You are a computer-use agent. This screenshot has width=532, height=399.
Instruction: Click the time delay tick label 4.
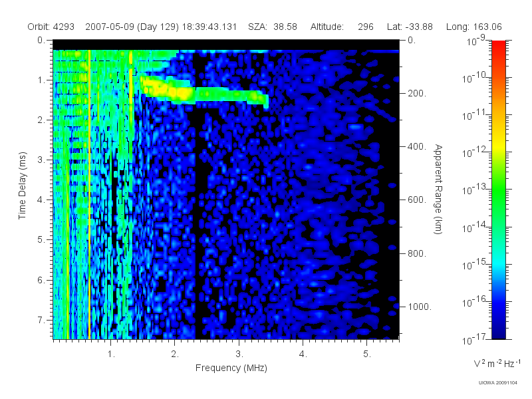click(41, 200)
